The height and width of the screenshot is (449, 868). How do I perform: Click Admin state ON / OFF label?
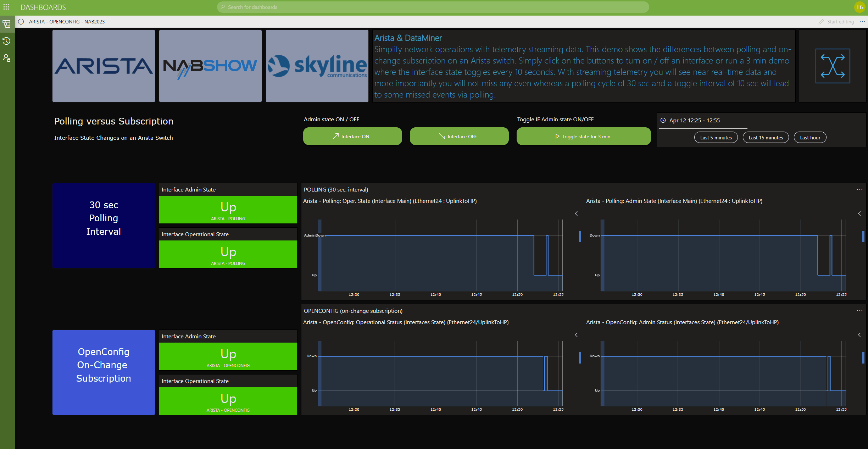tap(331, 120)
